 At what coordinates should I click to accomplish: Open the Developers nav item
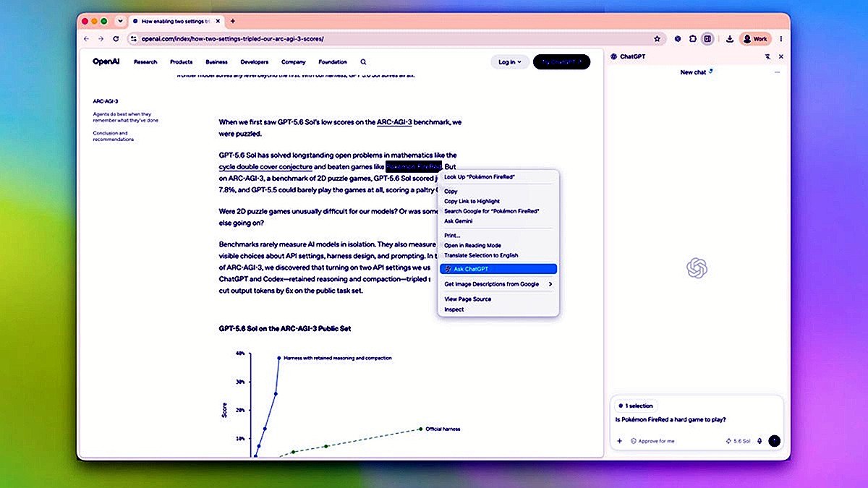pyautogui.click(x=255, y=62)
